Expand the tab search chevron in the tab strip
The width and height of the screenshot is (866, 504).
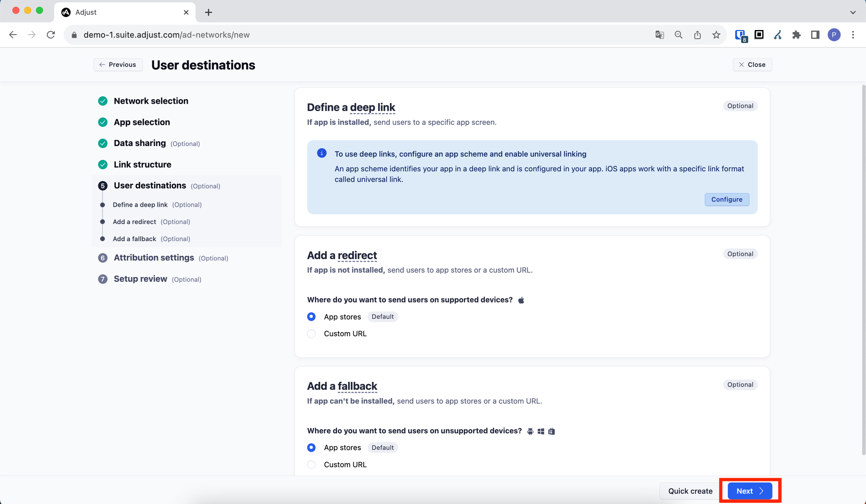tap(852, 12)
